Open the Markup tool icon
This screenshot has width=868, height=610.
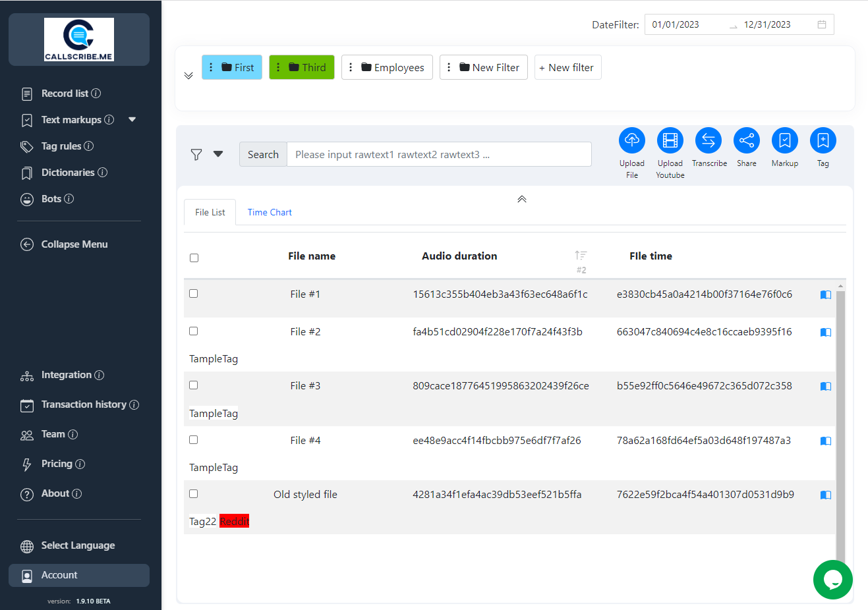(784, 140)
